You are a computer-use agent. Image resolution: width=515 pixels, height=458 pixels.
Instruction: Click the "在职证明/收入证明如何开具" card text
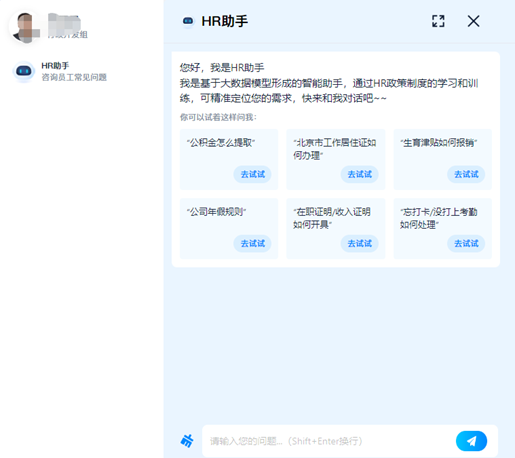(x=332, y=218)
